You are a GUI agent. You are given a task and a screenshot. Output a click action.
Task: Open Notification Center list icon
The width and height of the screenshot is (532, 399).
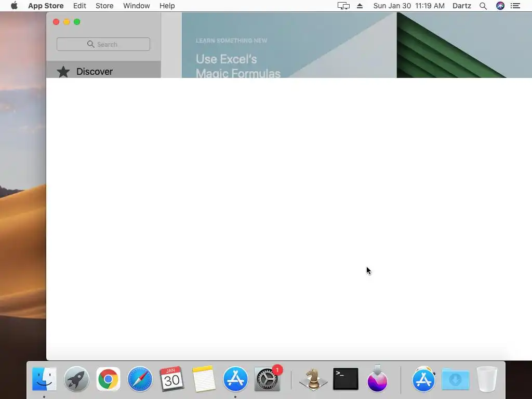[515, 6]
